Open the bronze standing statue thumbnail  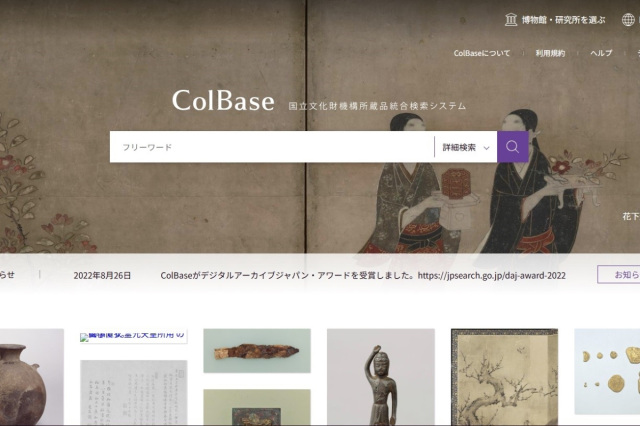coord(380,377)
